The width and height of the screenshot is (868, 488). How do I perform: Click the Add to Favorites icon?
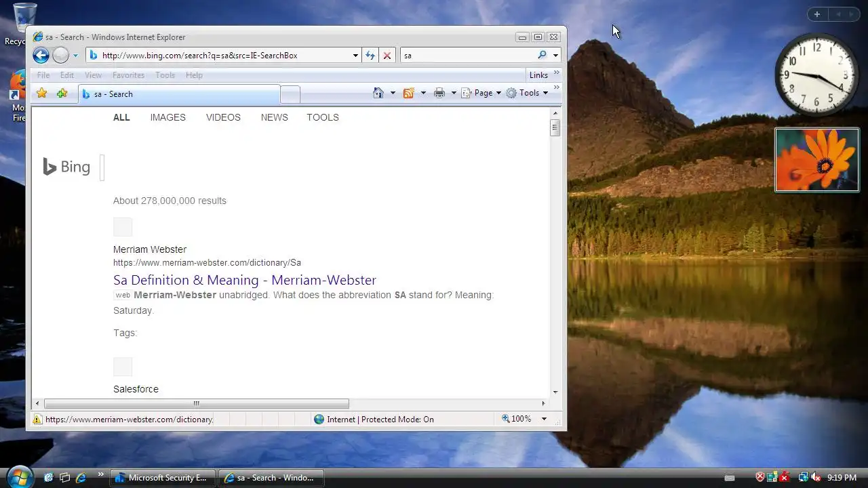pos(62,94)
